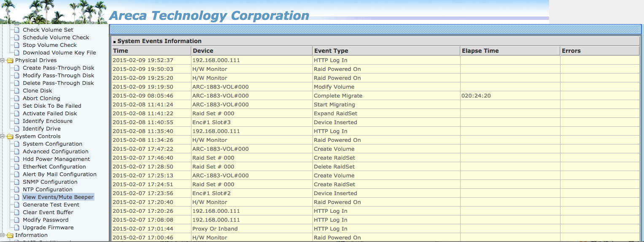This screenshot has width=644, height=242.
Task: Click page icon beside Identify Drive
Action: point(17,129)
